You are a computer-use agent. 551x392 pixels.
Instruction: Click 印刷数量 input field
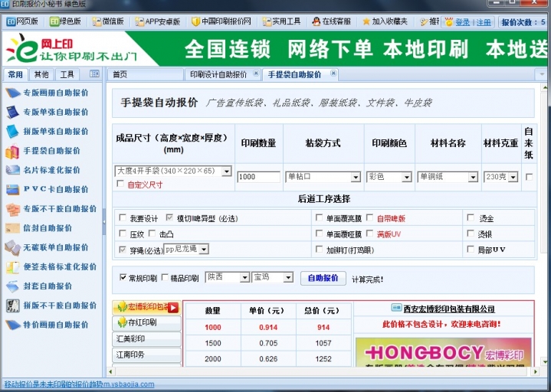pyautogui.click(x=258, y=177)
